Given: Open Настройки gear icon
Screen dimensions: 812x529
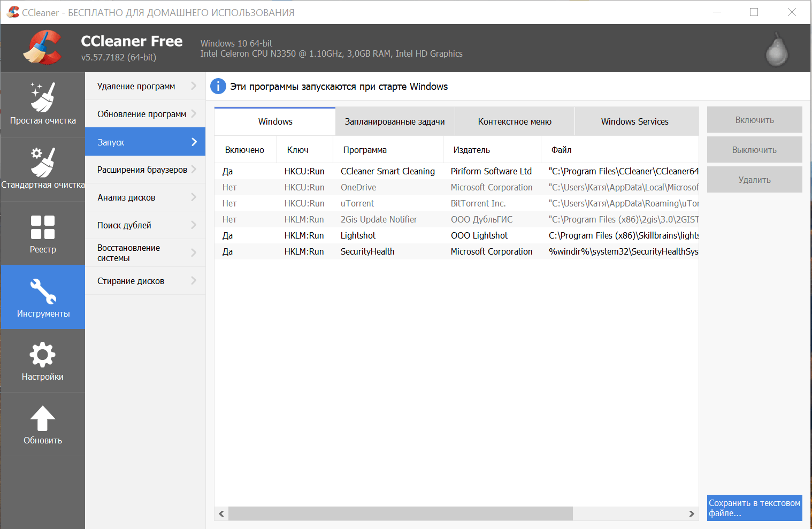Looking at the screenshot, I should click(x=43, y=355).
